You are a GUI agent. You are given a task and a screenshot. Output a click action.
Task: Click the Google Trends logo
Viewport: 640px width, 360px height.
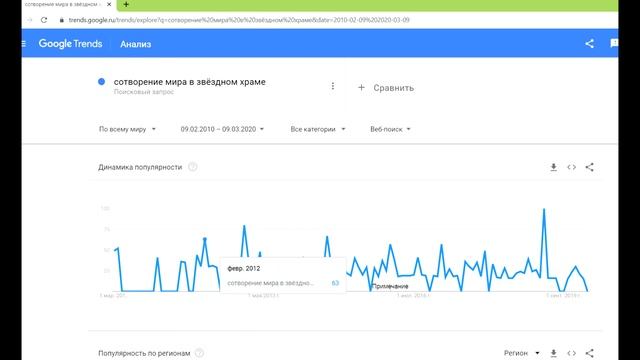[x=70, y=44]
